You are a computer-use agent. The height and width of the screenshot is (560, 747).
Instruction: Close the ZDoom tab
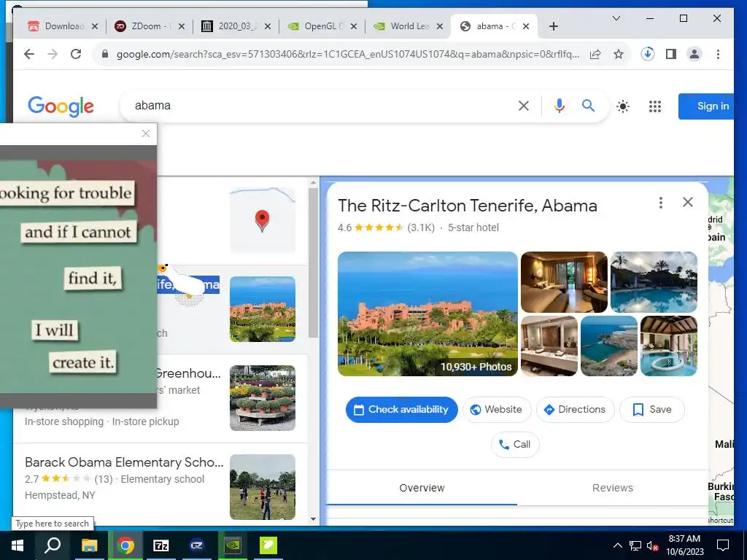[182, 27]
